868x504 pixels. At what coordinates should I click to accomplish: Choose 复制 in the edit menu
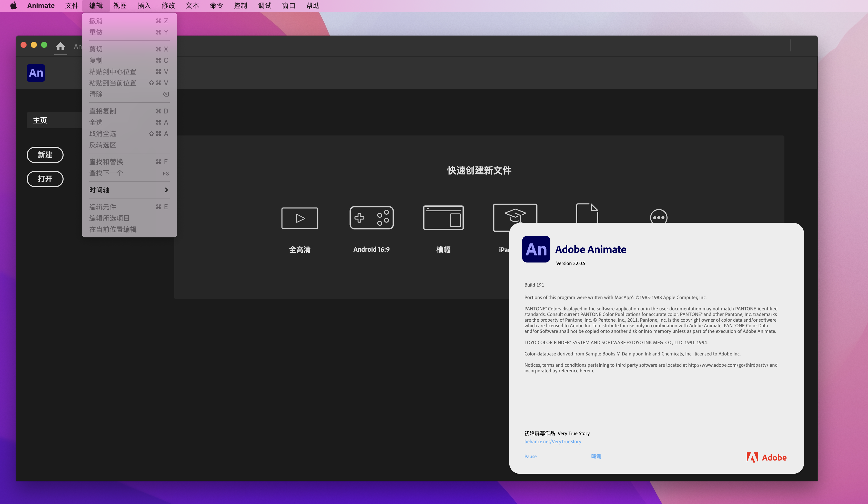pos(129,60)
